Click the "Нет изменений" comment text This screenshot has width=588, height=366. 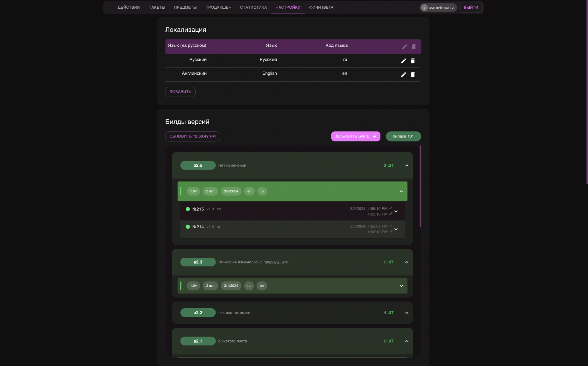(232, 165)
